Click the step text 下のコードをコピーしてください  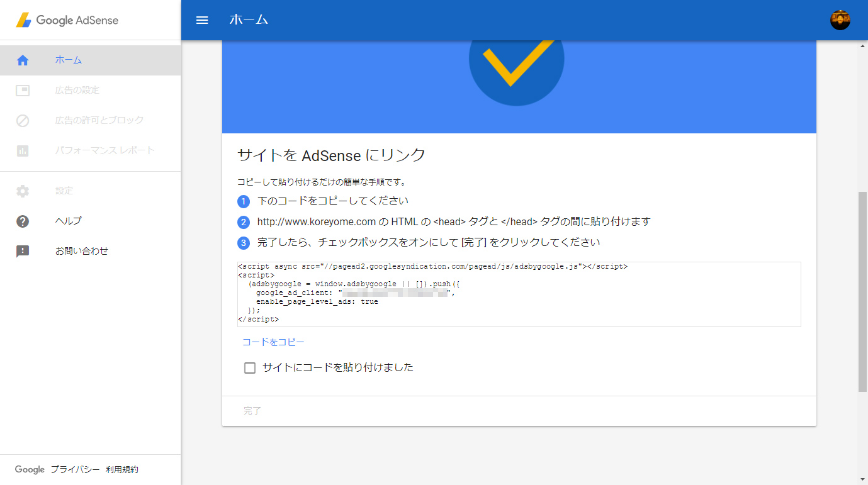[x=333, y=201]
